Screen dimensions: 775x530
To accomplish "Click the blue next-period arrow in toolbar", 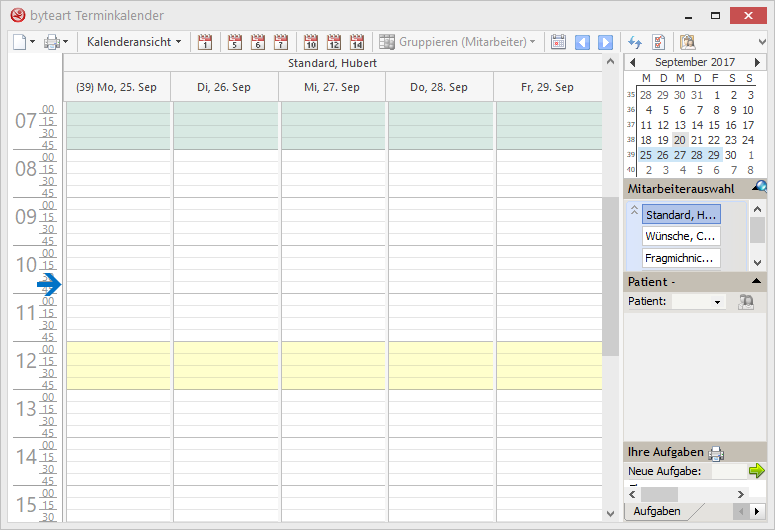I will tap(605, 42).
